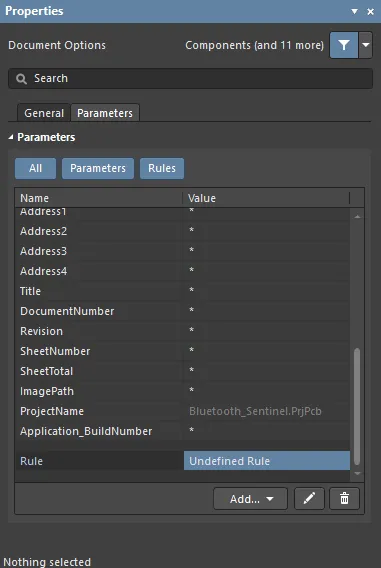The image size is (381, 568).
Task: Click the selection filter funnel icon
Action: point(344,45)
